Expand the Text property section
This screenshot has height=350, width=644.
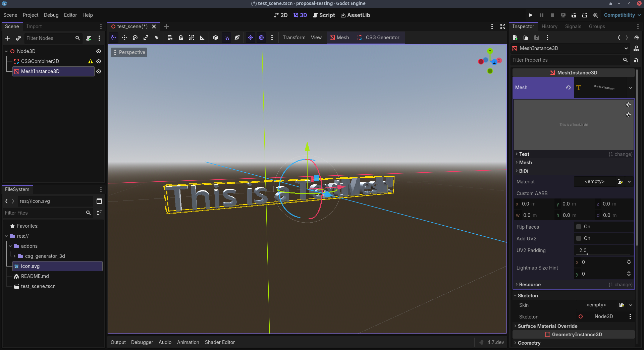click(x=524, y=154)
